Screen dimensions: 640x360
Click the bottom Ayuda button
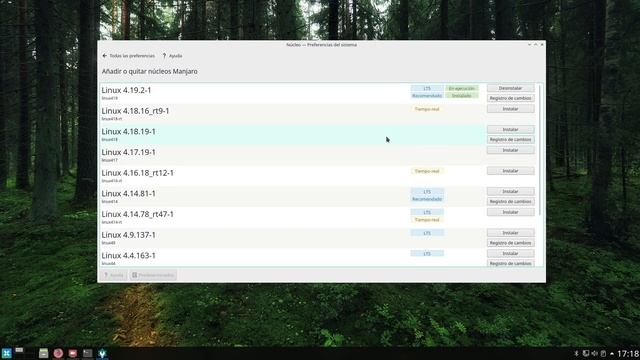pos(114,275)
